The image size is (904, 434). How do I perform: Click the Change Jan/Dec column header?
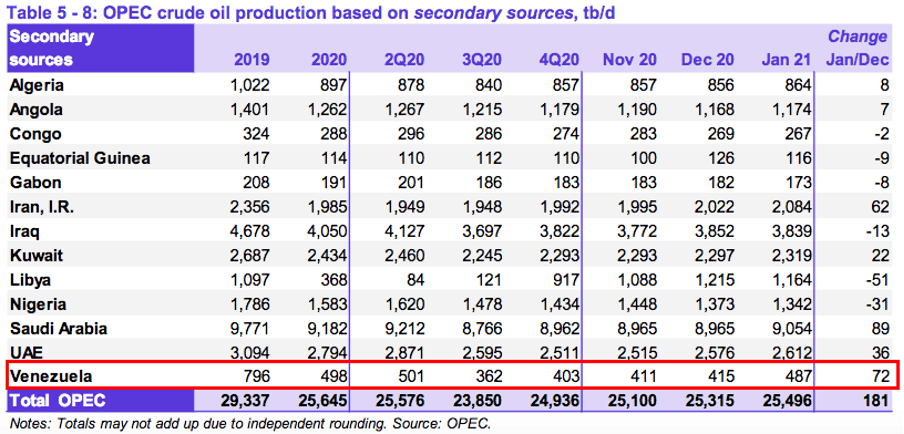857,50
